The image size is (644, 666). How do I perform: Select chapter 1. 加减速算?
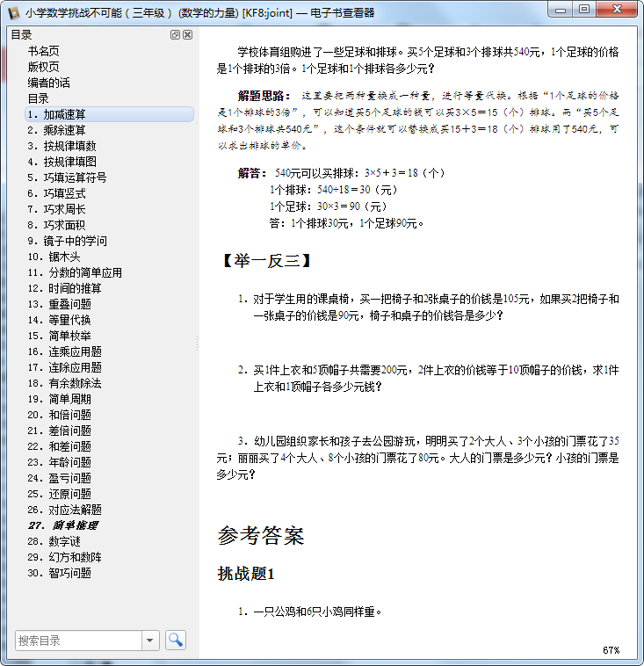pos(110,114)
